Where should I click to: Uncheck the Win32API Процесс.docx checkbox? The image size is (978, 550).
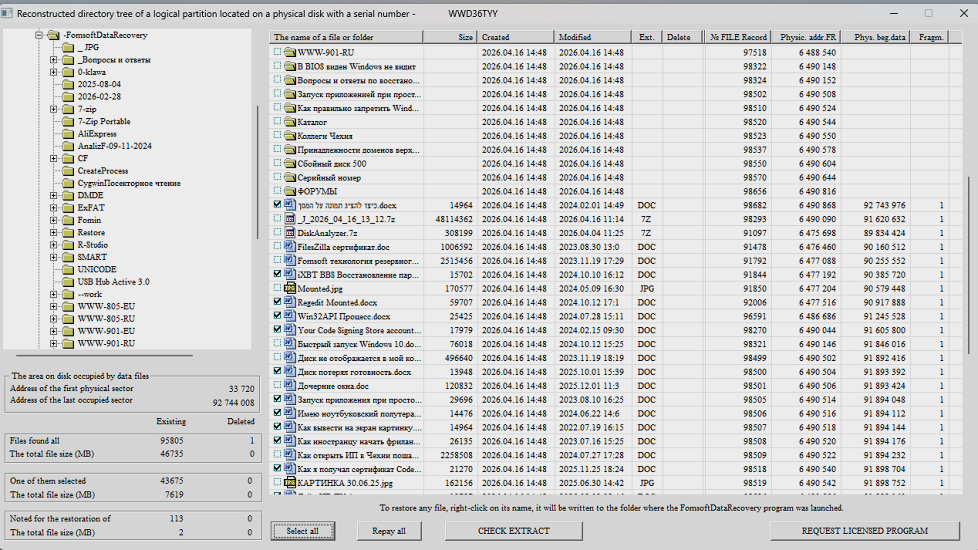tap(278, 316)
